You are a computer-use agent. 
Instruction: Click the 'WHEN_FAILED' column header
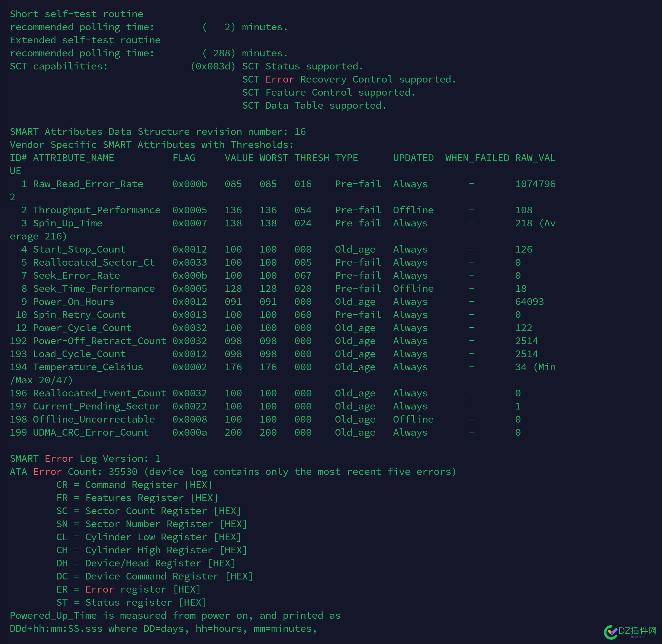(477, 158)
